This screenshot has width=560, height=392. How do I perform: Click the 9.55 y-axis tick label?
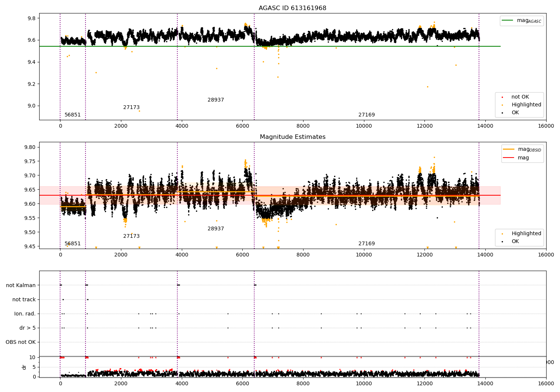point(30,218)
